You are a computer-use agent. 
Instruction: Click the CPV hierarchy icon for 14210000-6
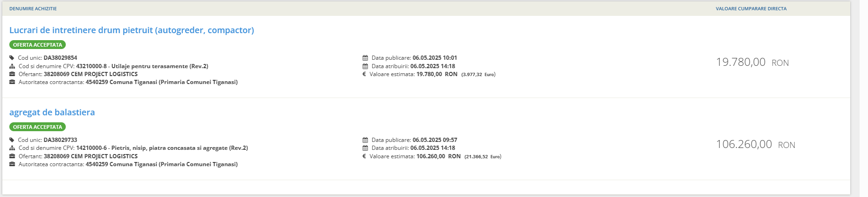coord(12,148)
